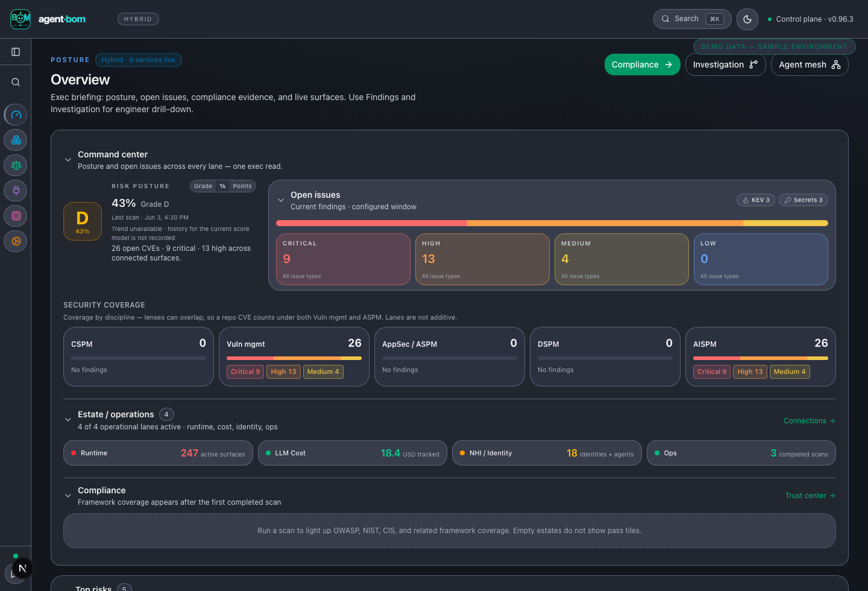Image resolution: width=868 pixels, height=591 pixels.
Task: Open the DSPM coverage card
Action: click(605, 356)
